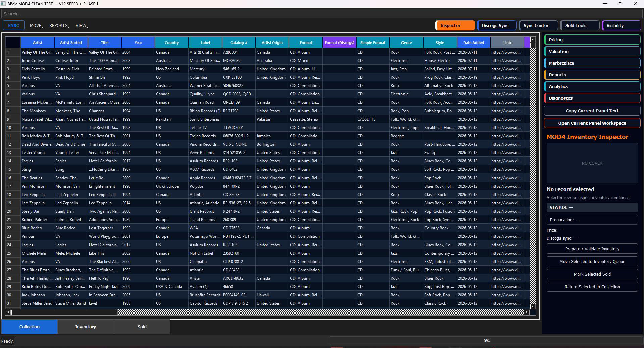Viewport: 644px width, 348px height.
Task: Open the Pricing panel
Action: coord(592,40)
